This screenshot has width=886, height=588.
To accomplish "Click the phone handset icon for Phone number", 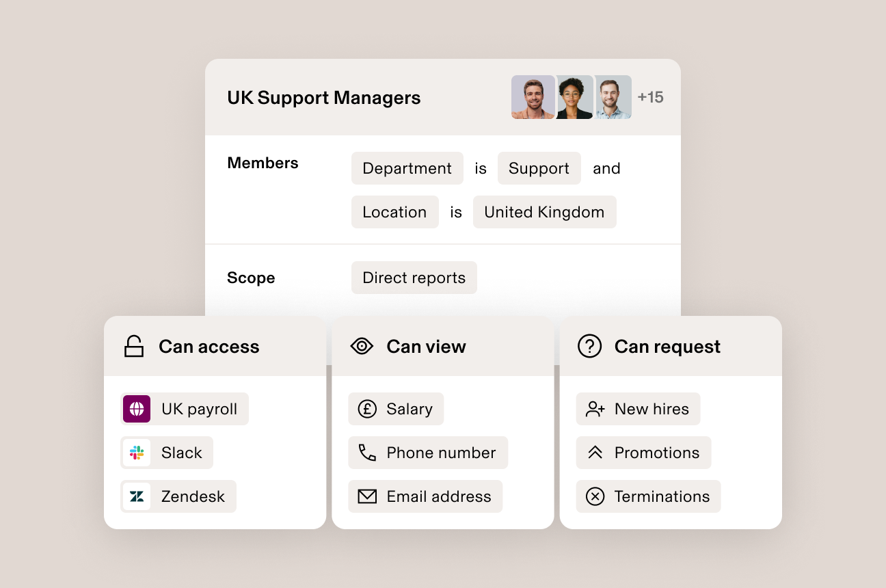I will (367, 453).
